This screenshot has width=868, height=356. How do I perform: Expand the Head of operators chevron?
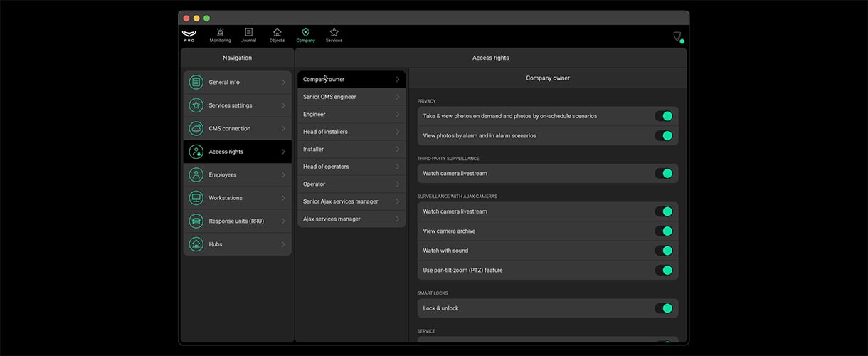(x=397, y=167)
